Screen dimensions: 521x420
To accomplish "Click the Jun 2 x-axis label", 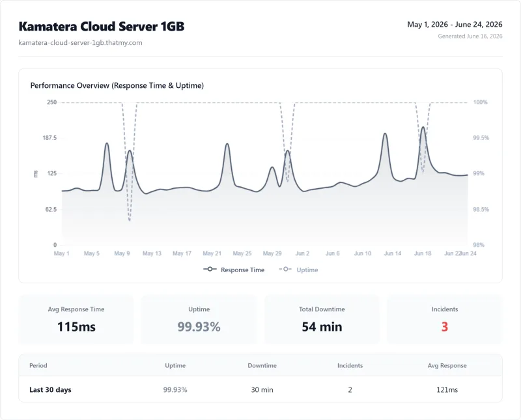I will coord(302,253).
